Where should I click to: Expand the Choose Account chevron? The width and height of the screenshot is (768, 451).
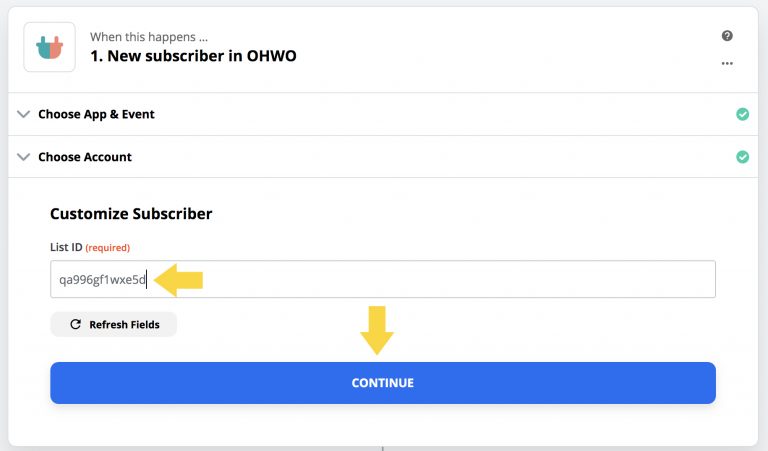pos(24,157)
